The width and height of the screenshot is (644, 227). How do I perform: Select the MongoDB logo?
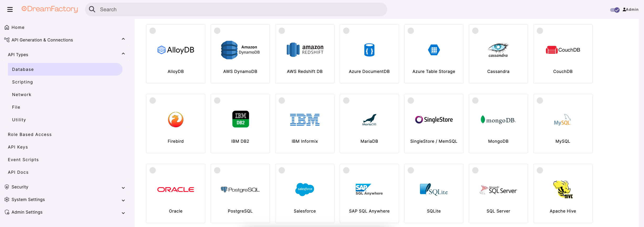pos(498,120)
